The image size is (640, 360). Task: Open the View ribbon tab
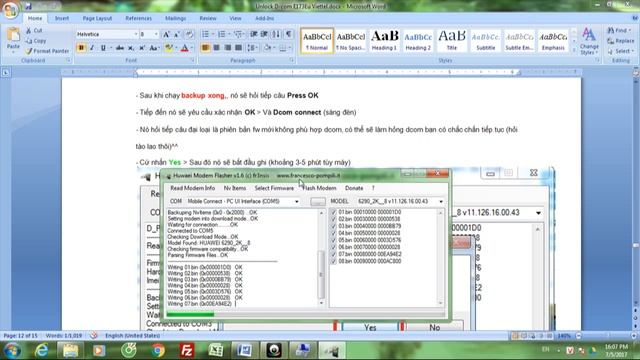click(235, 18)
